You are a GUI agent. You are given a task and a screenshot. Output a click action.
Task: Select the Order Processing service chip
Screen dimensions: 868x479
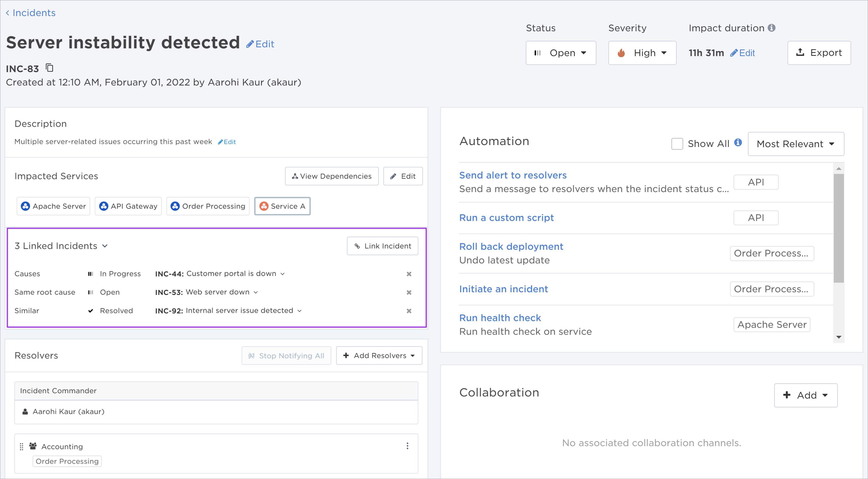point(207,206)
